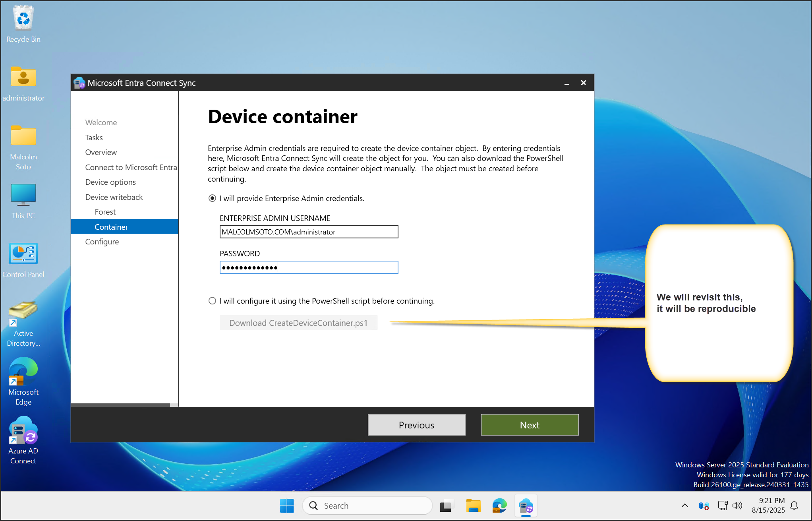The height and width of the screenshot is (521, 812).
Task: Select Forest step in sidebar
Action: point(105,212)
